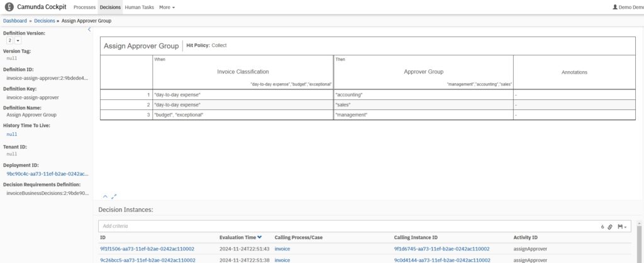
Task: Collapse the left definition sidebar
Action: [x=89, y=29]
